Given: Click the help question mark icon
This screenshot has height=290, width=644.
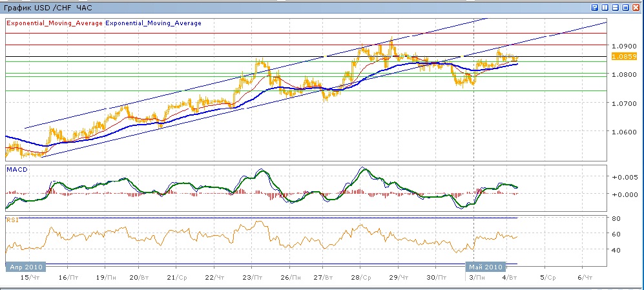Looking at the screenshot, I should [x=595, y=8].
